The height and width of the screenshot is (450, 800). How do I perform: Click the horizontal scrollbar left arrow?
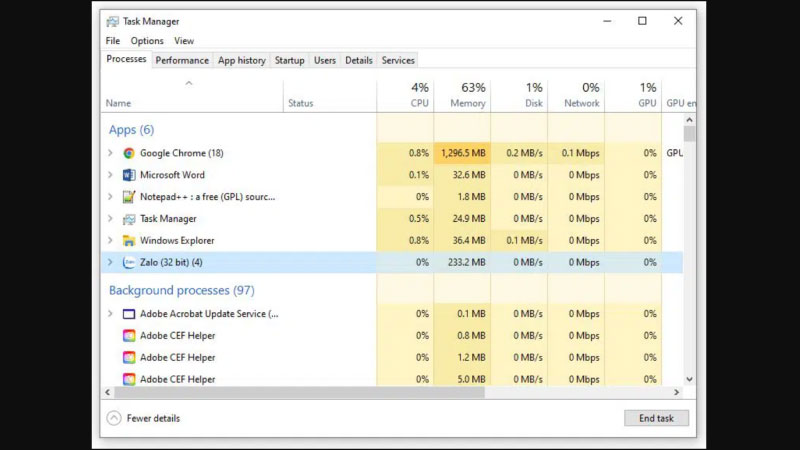coord(107,392)
